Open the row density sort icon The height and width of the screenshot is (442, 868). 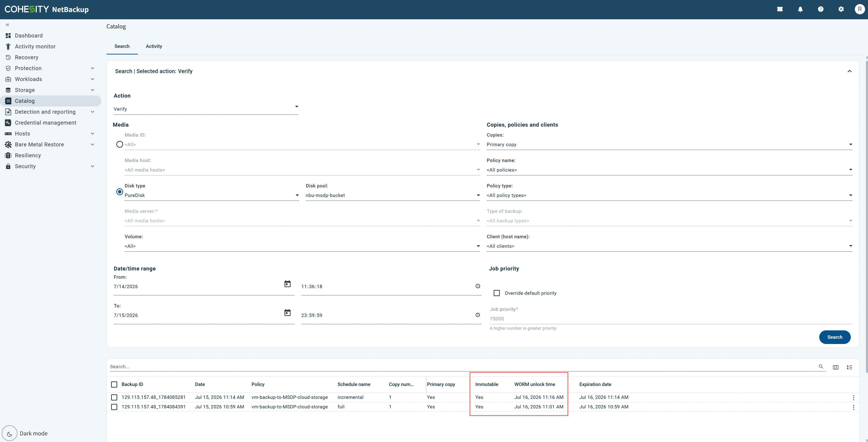click(849, 368)
